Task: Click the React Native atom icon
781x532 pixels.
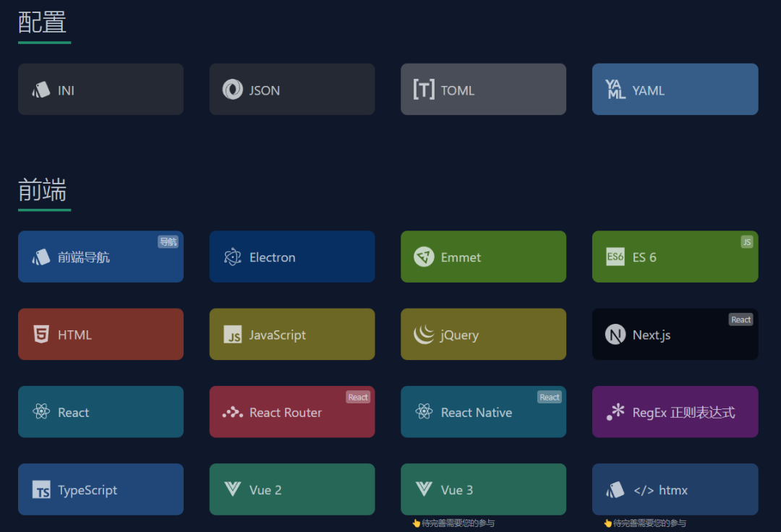Action: (424, 411)
